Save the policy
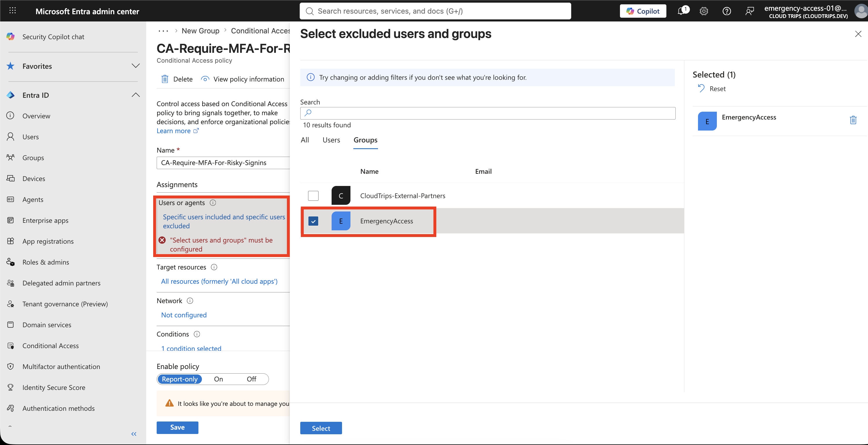Image resolution: width=868 pixels, height=445 pixels. click(177, 428)
